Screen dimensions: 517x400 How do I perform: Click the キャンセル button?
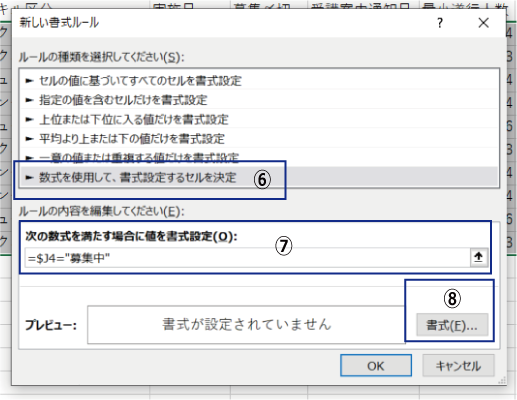tap(458, 366)
